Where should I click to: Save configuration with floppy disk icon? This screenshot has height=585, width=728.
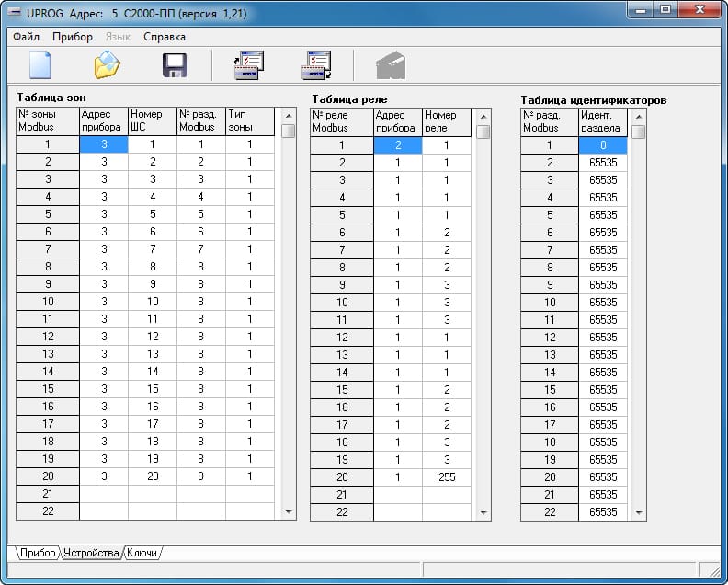pyautogui.click(x=175, y=65)
